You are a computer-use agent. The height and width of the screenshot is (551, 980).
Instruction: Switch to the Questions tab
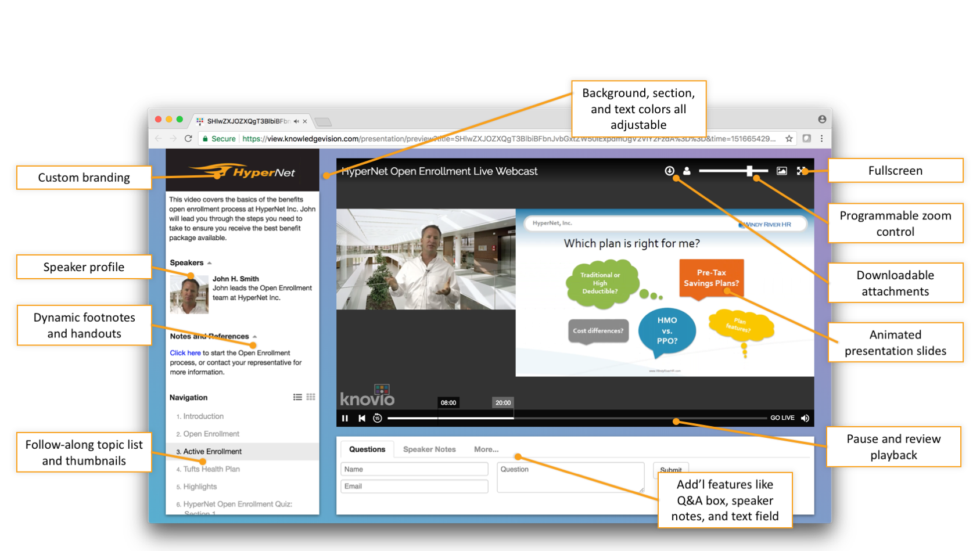[x=367, y=449]
